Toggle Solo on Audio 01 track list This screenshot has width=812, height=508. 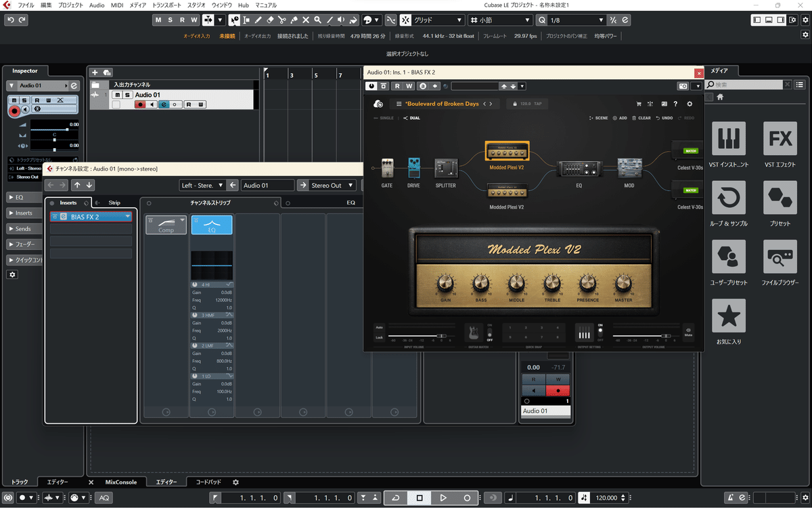tap(127, 95)
